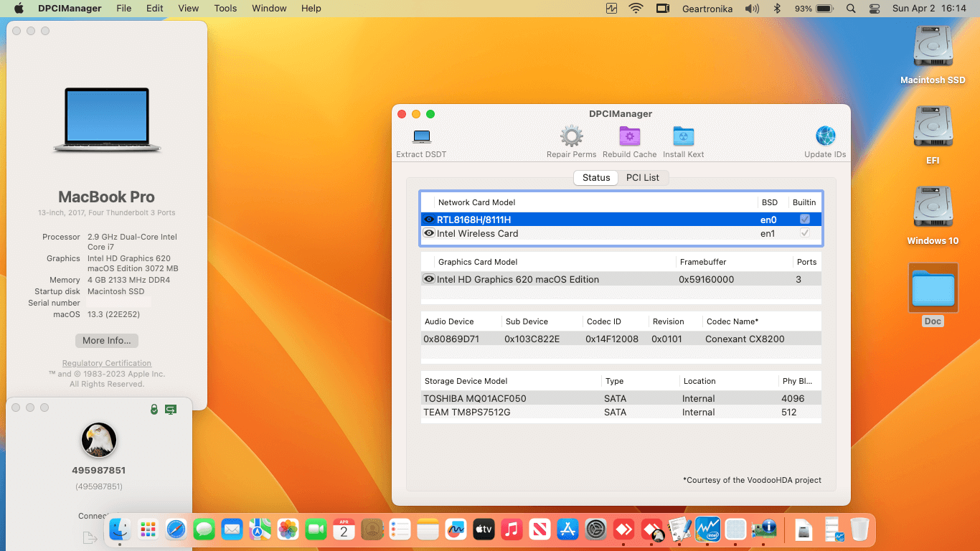Click the date and time in menu bar
980x551 pixels.
(929, 9)
